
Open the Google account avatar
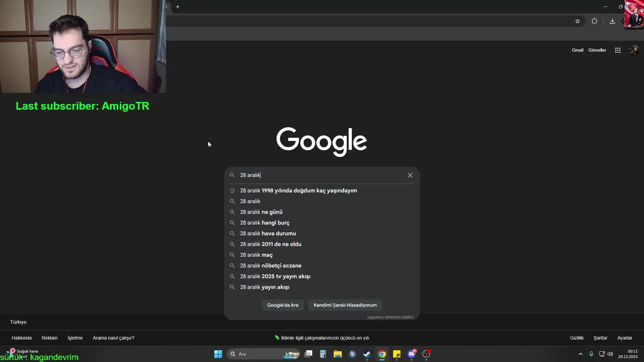[634, 50]
